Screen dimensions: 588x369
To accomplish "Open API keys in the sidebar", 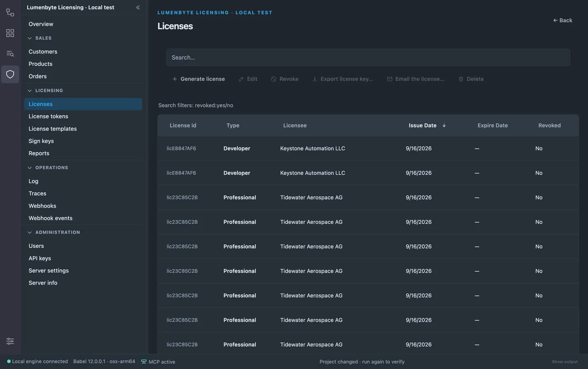I will pos(83,258).
